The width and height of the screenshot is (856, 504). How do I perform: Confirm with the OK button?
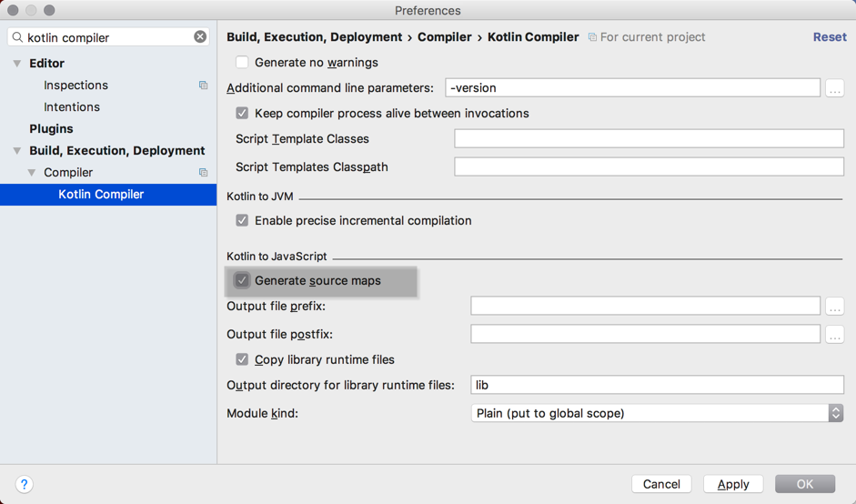805,484
